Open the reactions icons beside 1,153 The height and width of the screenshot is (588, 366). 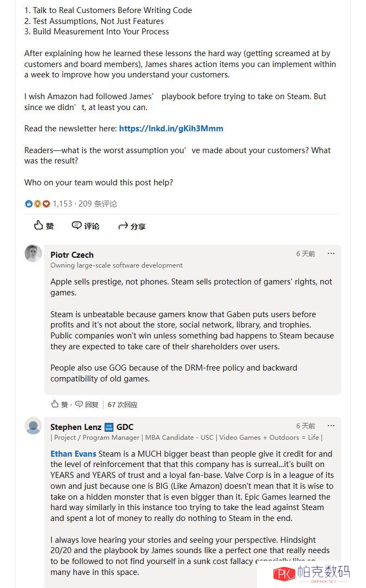[37, 204]
